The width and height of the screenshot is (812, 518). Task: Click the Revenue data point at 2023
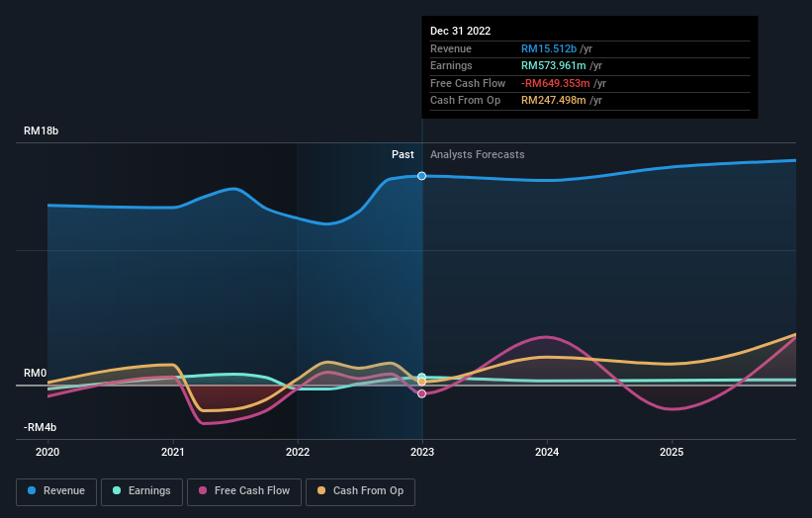point(422,176)
